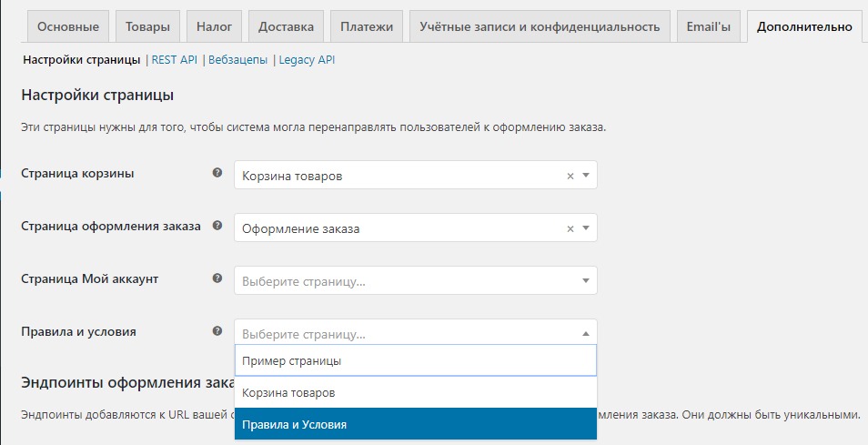Switch to the Товары tab
The width and height of the screenshot is (868, 445).
(x=147, y=26)
